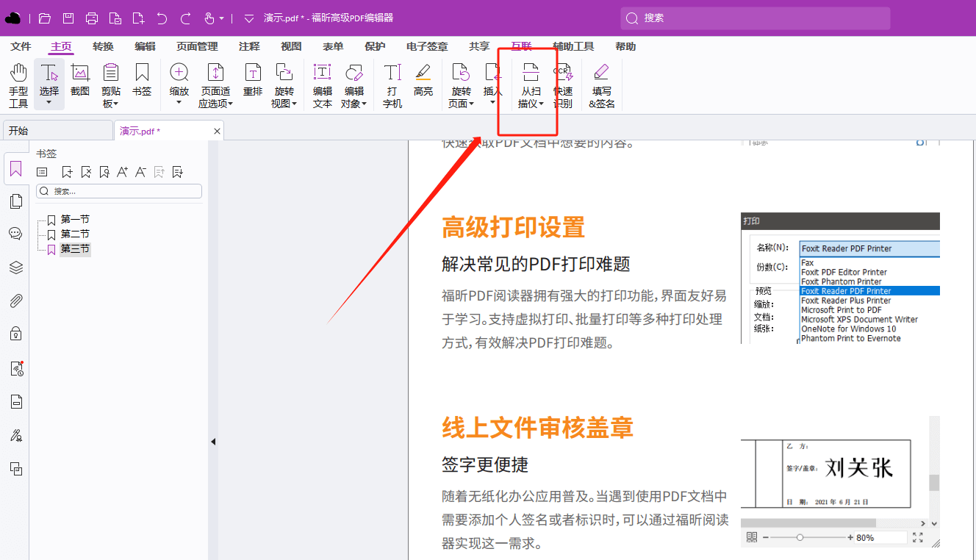Viewport: 976px width, 560px height.
Task: Click the fullscreen icon beside 80% zoom
Action: [x=918, y=537]
